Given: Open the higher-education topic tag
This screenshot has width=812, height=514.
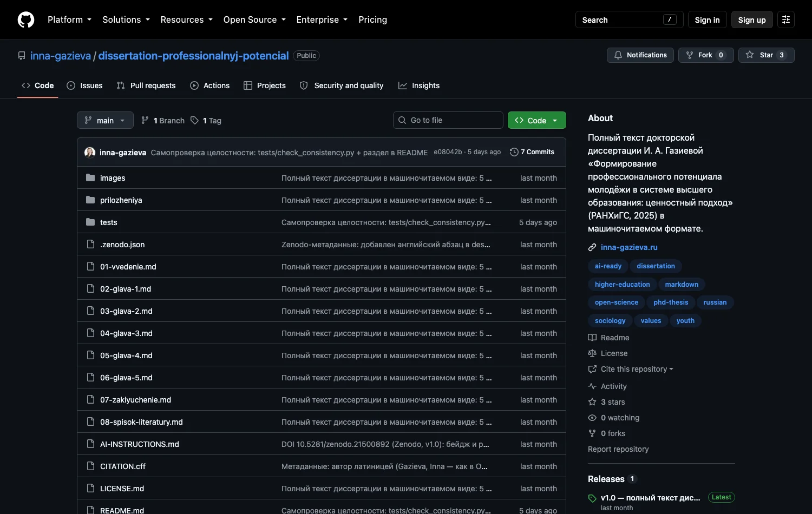Looking at the screenshot, I should 623,285.
